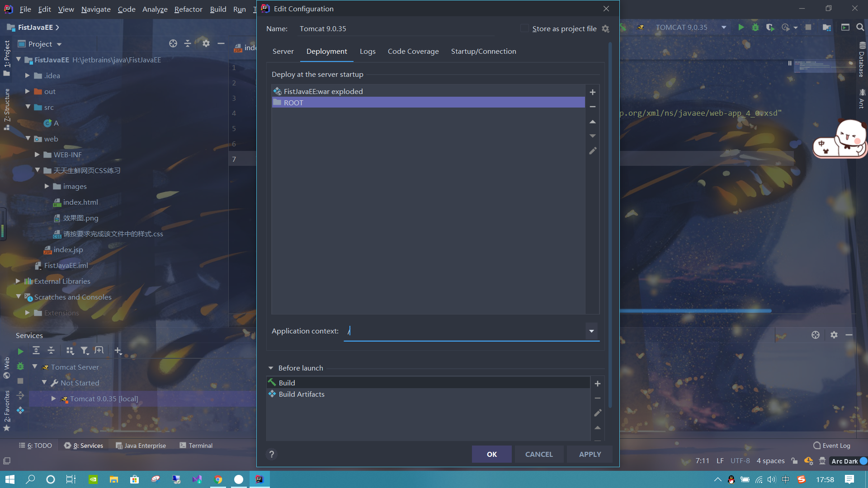The image size is (868, 488).
Task: Expand the Tomcat 9.0.35 [local] node
Action: click(54, 399)
